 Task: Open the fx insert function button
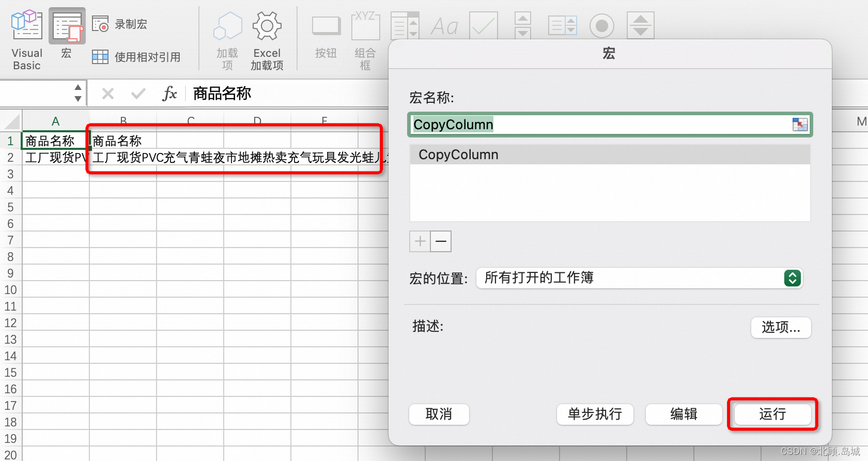(x=169, y=94)
